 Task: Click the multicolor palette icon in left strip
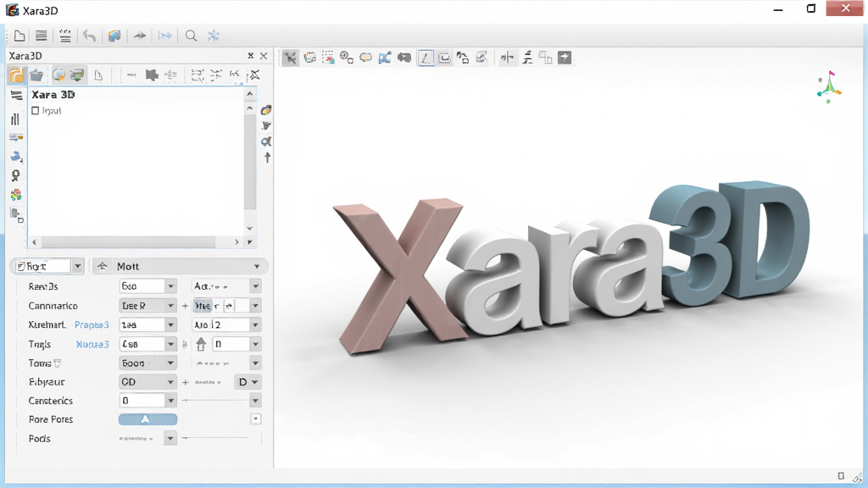(16, 195)
